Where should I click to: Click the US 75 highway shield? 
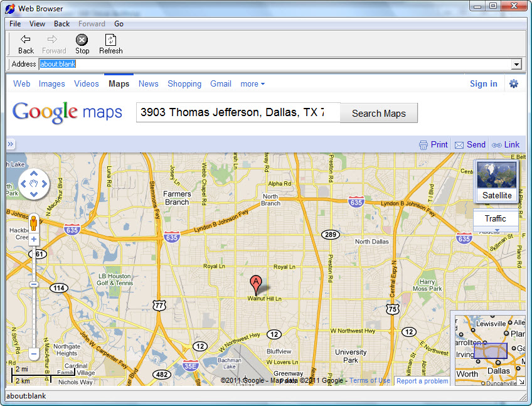[x=393, y=309]
